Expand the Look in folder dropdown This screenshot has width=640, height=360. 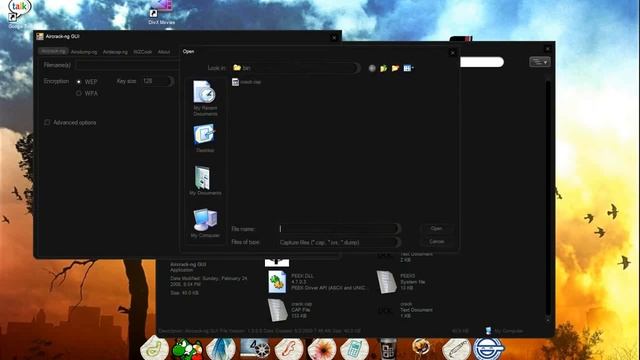coord(357,68)
